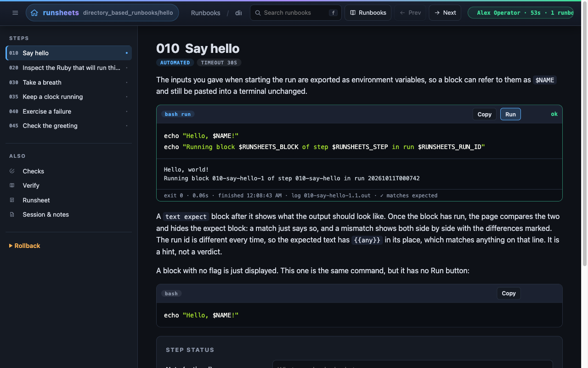
Task: Click the Runbooks book icon button
Action: pyautogui.click(x=368, y=13)
